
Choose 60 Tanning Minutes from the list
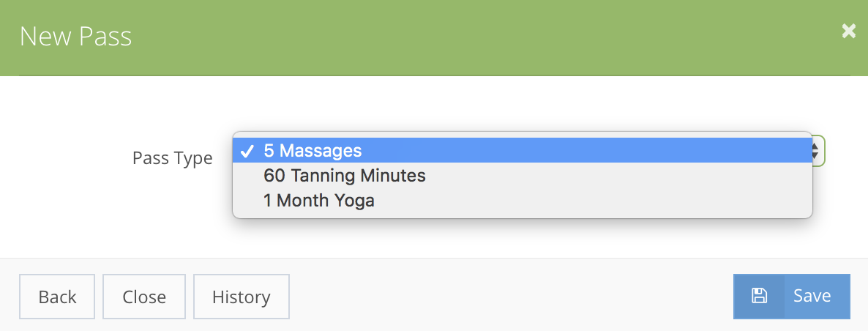(522, 176)
